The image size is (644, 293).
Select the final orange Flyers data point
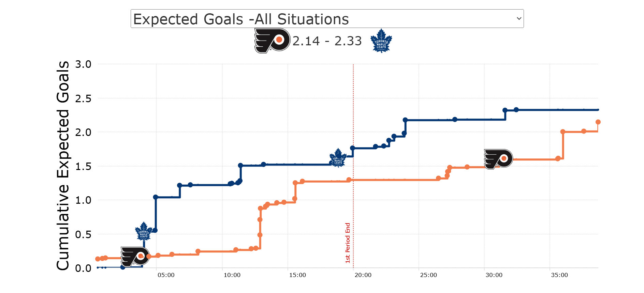click(598, 122)
